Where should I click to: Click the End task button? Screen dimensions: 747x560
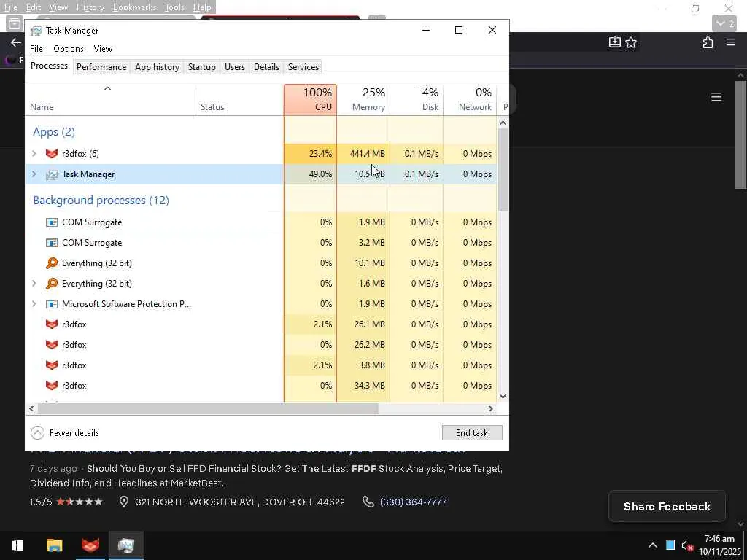(x=472, y=433)
